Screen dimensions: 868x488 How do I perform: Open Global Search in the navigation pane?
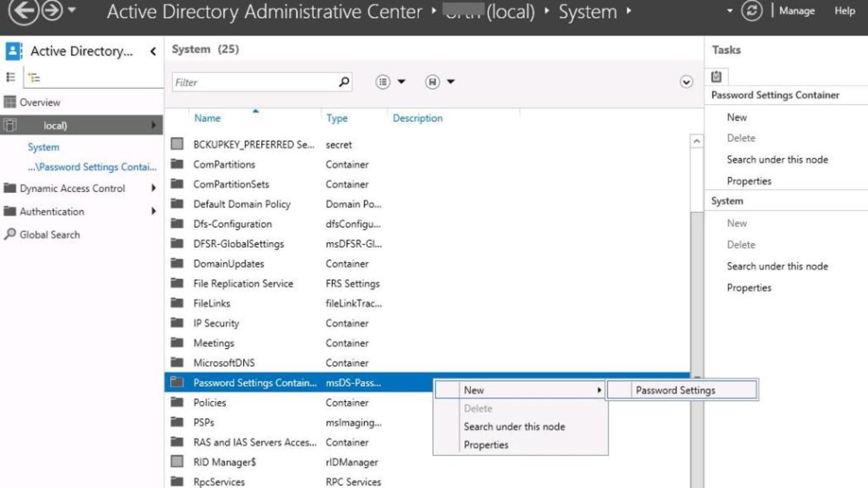point(49,234)
